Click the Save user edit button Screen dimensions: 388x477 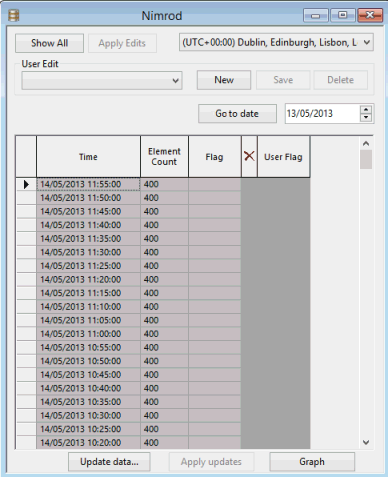tap(283, 80)
